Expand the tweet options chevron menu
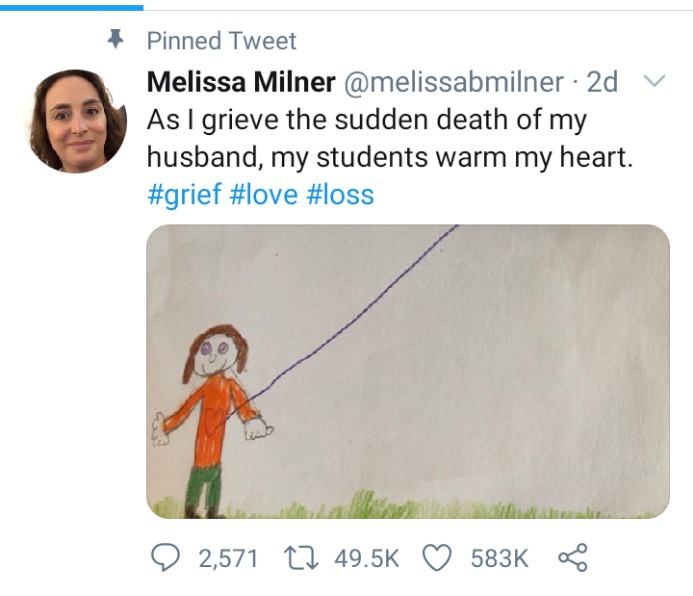 654,81
